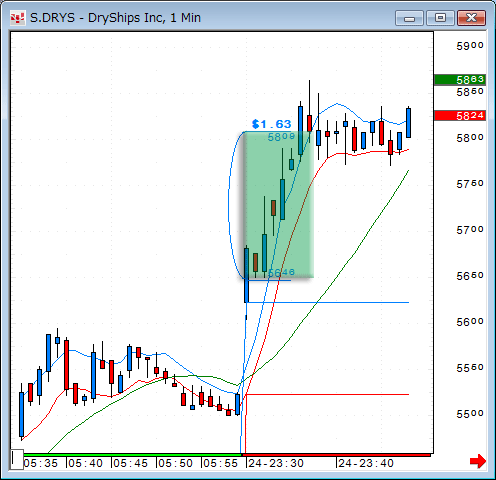The height and width of the screenshot is (480, 496).
Task: Click the 5850 price axis label
Action: [470, 92]
